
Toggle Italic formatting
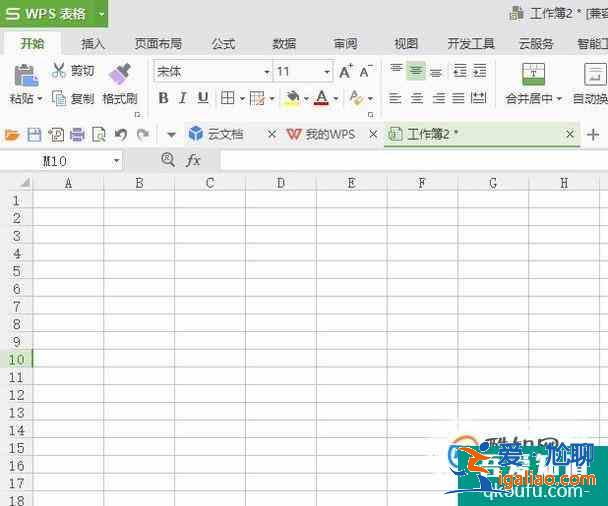pos(183,98)
